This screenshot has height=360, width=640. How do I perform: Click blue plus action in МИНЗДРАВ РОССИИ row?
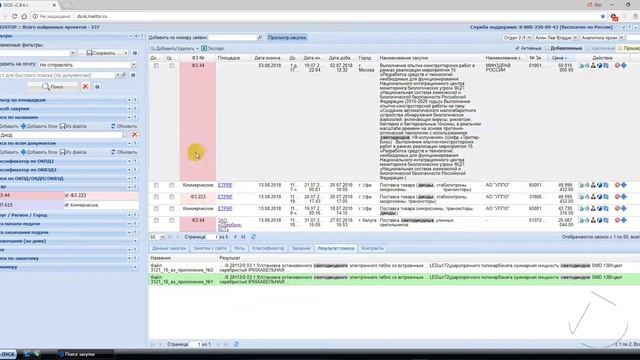(624, 65)
